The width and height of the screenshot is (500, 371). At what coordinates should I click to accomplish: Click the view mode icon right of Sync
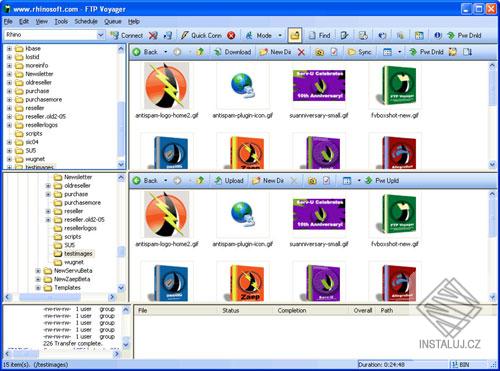pos(387,52)
